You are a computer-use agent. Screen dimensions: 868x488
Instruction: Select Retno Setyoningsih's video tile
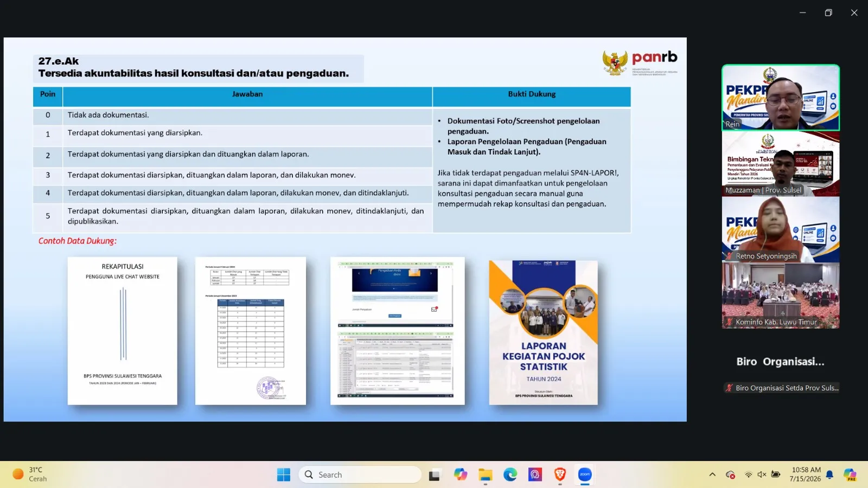[x=781, y=230]
